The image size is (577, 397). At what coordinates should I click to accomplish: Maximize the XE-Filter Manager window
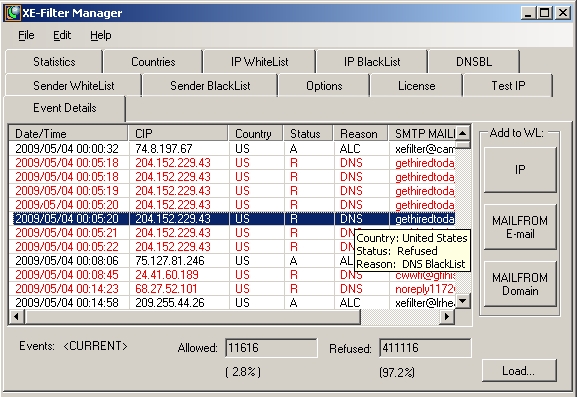tap(544, 13)
